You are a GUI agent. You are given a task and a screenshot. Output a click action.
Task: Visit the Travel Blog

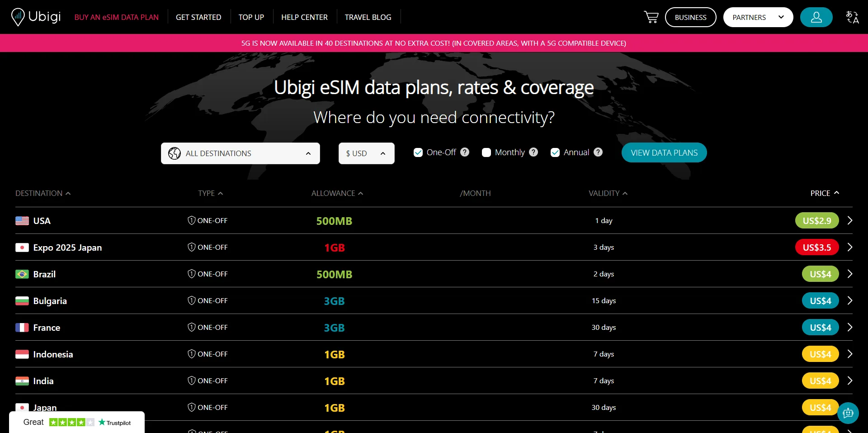click(x=368, y=17)
